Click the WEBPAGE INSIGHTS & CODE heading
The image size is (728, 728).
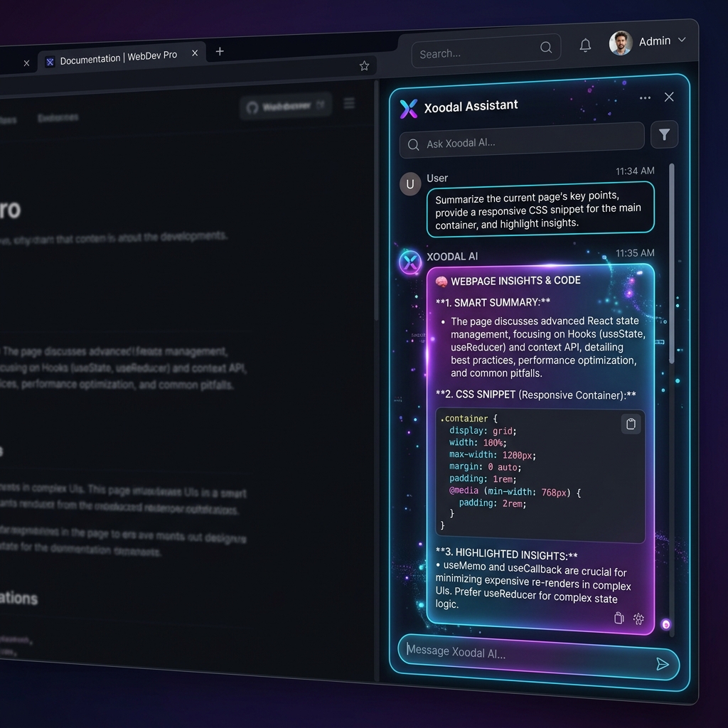click(x=515, y=281)
